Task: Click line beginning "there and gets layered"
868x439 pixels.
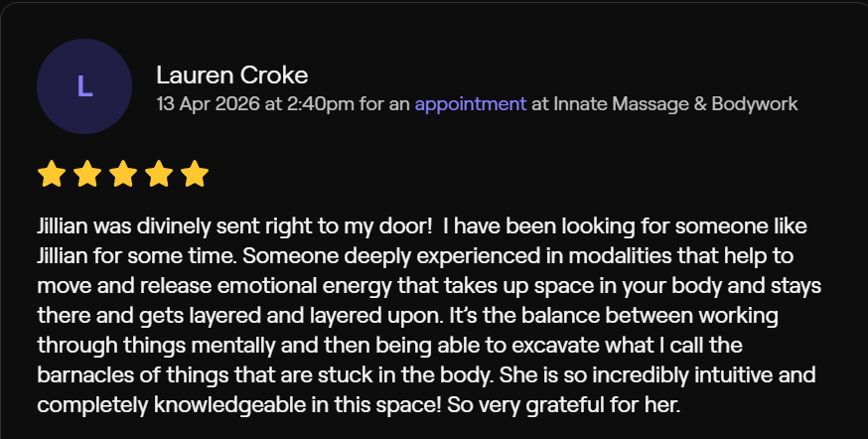Action: coord(407,316)
